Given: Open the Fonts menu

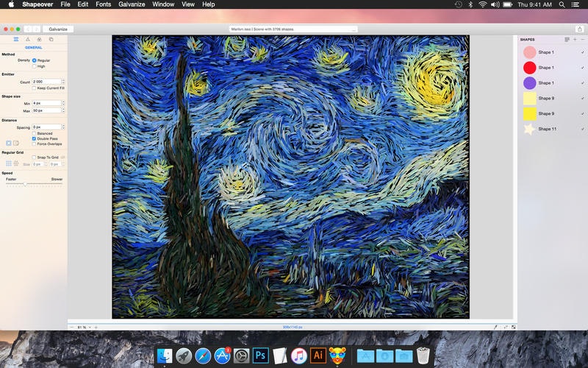Looking at the screenshot, I should click(x=103, y=4).
